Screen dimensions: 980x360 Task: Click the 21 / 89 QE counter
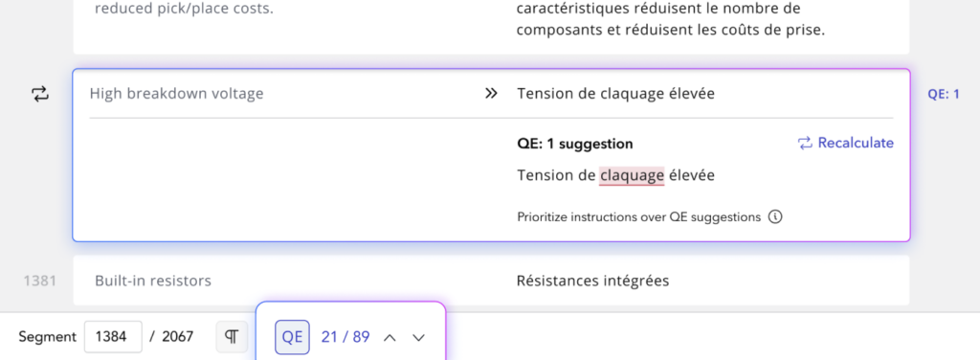coord(345,337)
